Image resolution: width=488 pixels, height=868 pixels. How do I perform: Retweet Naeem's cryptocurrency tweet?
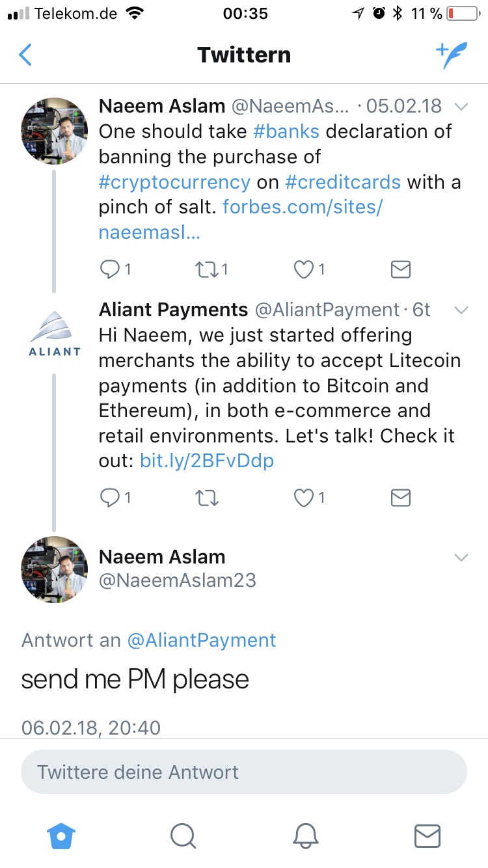click(206, 269)
